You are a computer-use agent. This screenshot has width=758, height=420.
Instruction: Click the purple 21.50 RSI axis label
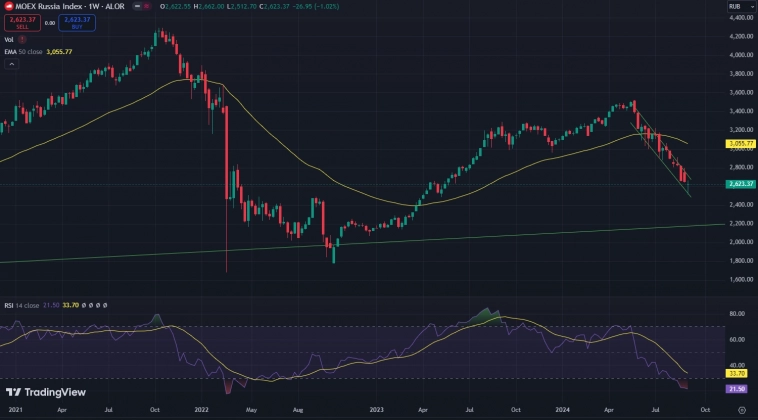coord(737,389)
